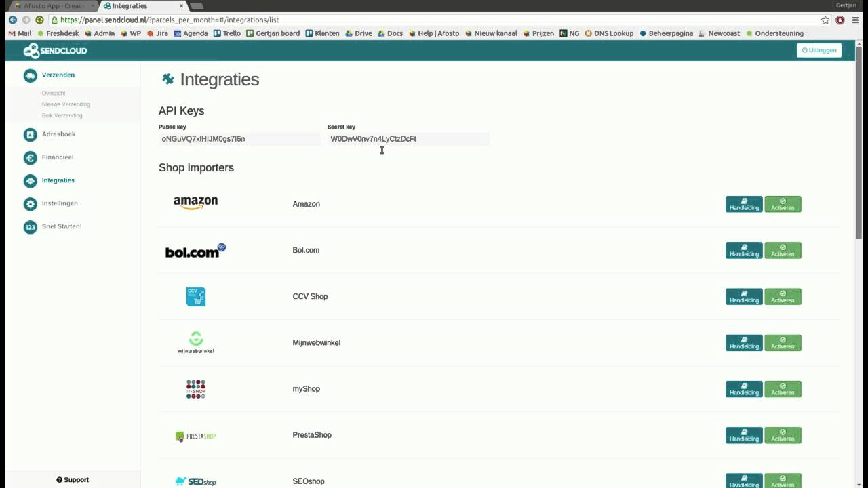Open Newcoast bookmark
This screenshot has height=488, width=868.
719,33
